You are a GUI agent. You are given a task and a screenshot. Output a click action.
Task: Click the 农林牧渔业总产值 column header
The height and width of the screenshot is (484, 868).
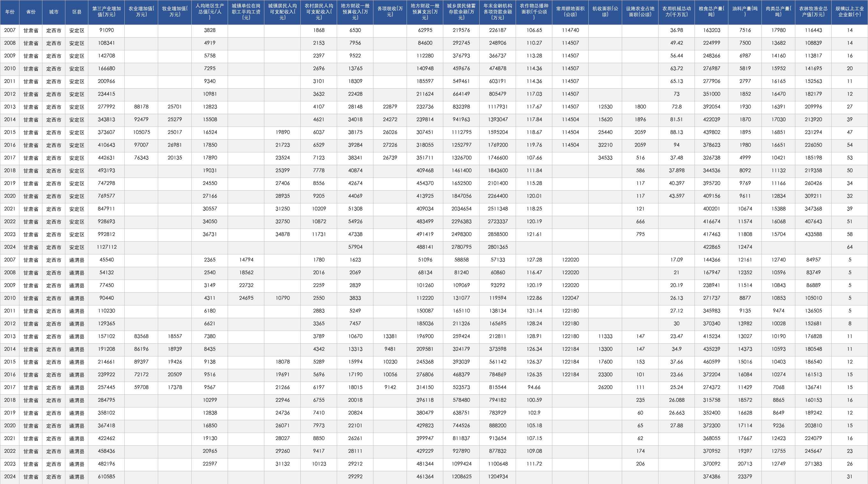[x=813, y=12]
